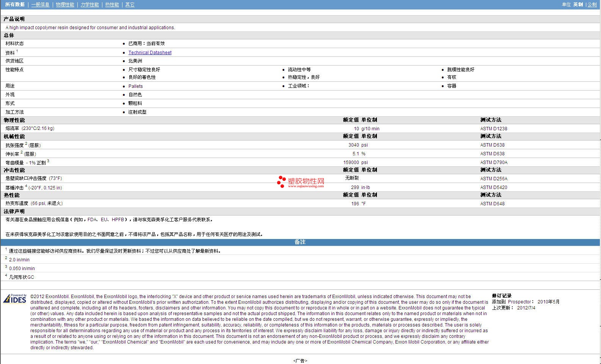
Task: Click the 悬壁梁缺口冲击强度 row label
Action: pyautogui.click(x=33, y=178)
